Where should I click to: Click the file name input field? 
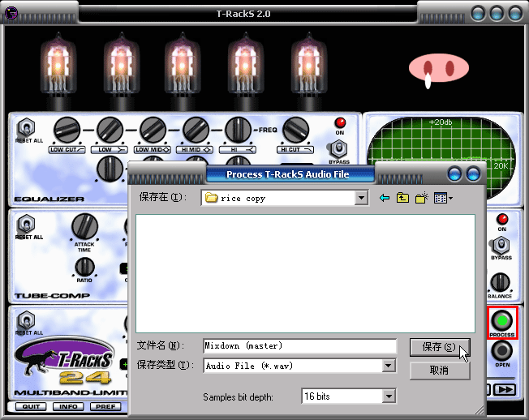pyautogui.click(x=299, y=346)
